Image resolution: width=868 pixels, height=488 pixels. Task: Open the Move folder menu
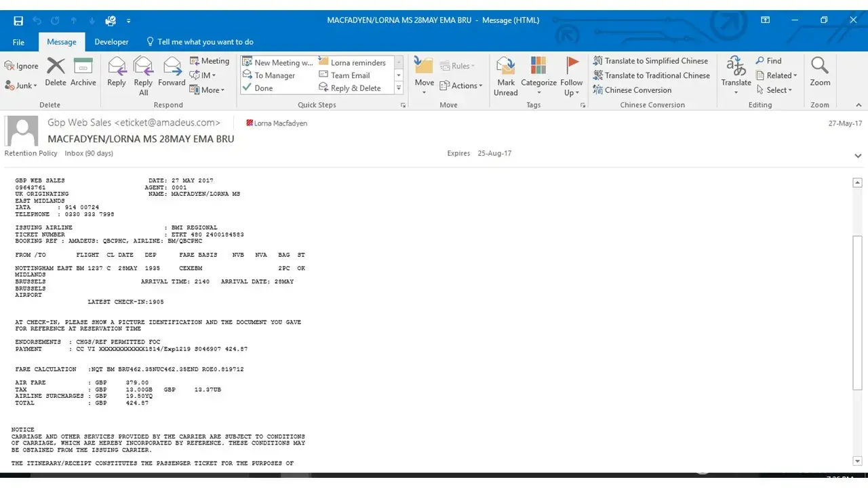[x=425, y=76]
